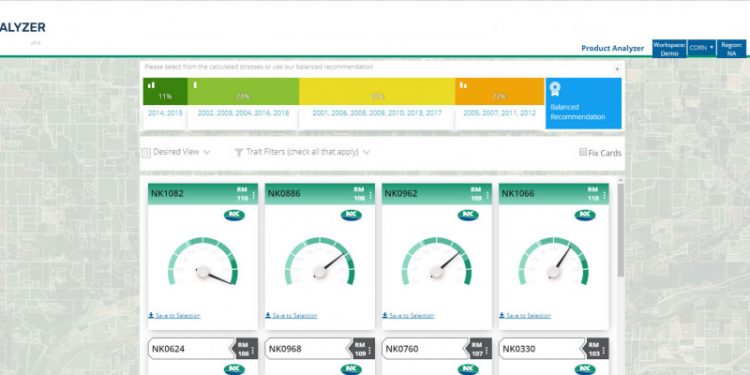
Task: Click the NK0968 card title
Action: (285, 349)
